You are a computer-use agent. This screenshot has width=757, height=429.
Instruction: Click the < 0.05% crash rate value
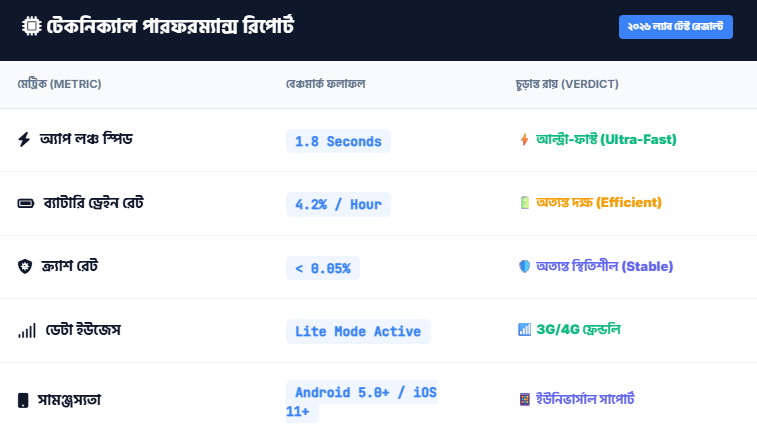(x=322, y=268)
